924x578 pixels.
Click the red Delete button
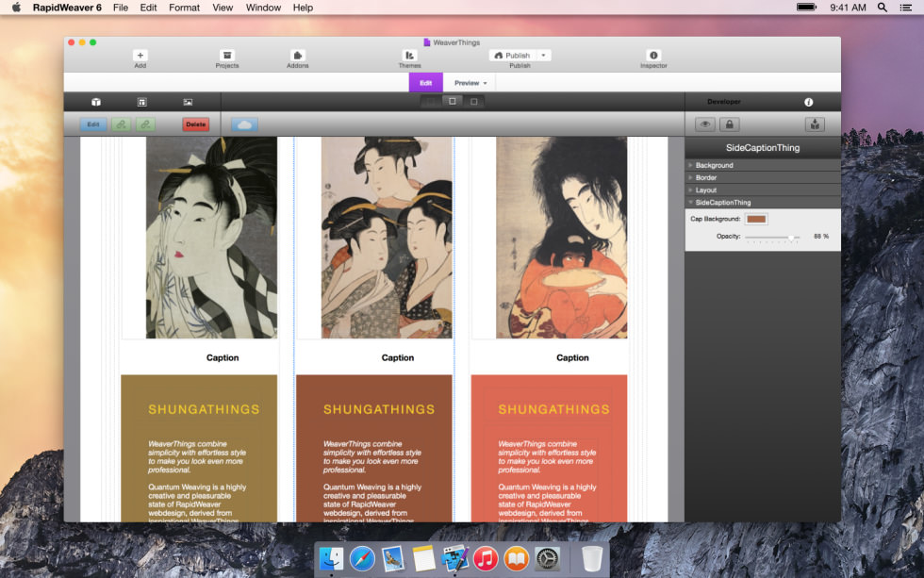[196, 124]
